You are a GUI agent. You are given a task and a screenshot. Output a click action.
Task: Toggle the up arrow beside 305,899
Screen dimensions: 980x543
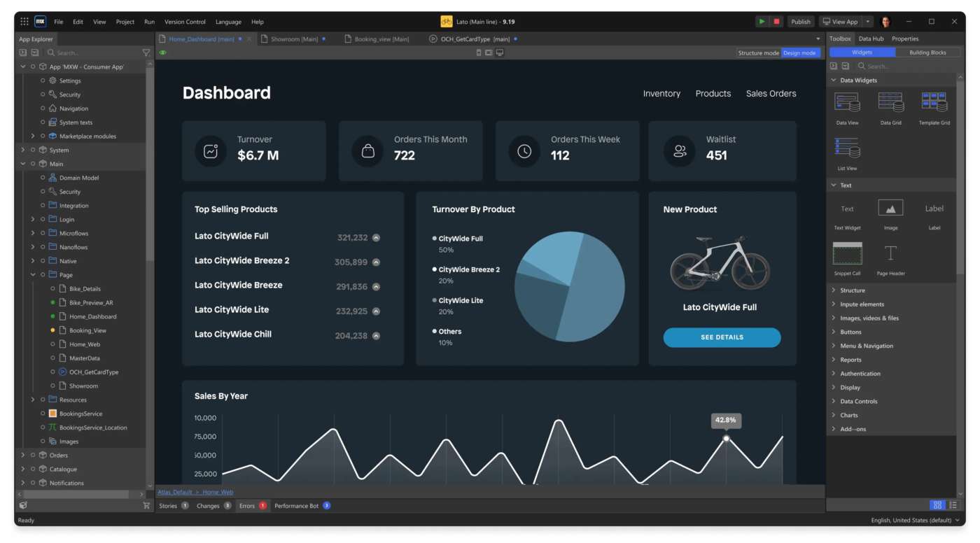(x=376, y=262)
